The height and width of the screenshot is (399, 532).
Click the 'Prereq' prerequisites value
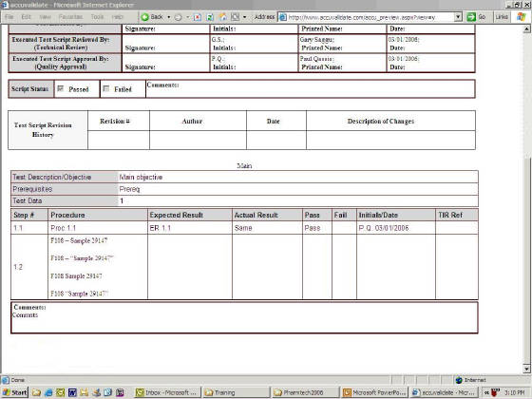coord(129,189)
